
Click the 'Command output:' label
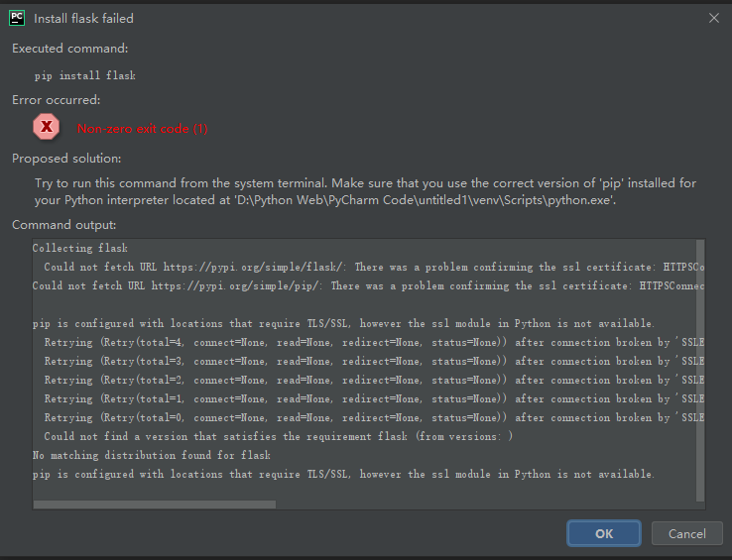[x=63, y=225]
